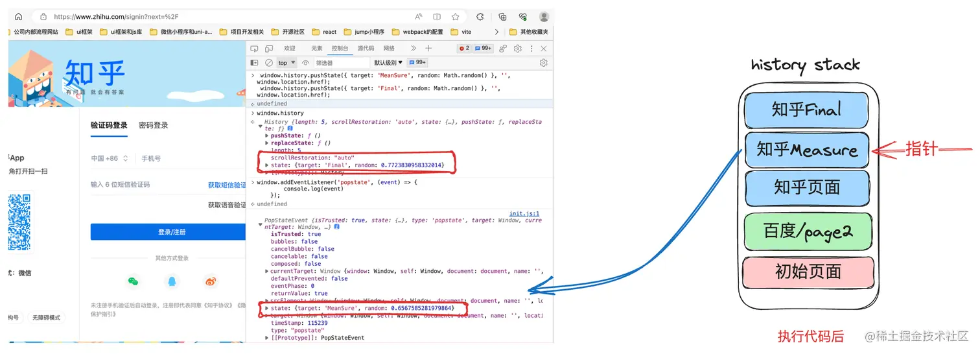The height and width of the screenshot is (354, 980).
Task: Switch to 元素 DevTools tab
Action: [316, 49]
